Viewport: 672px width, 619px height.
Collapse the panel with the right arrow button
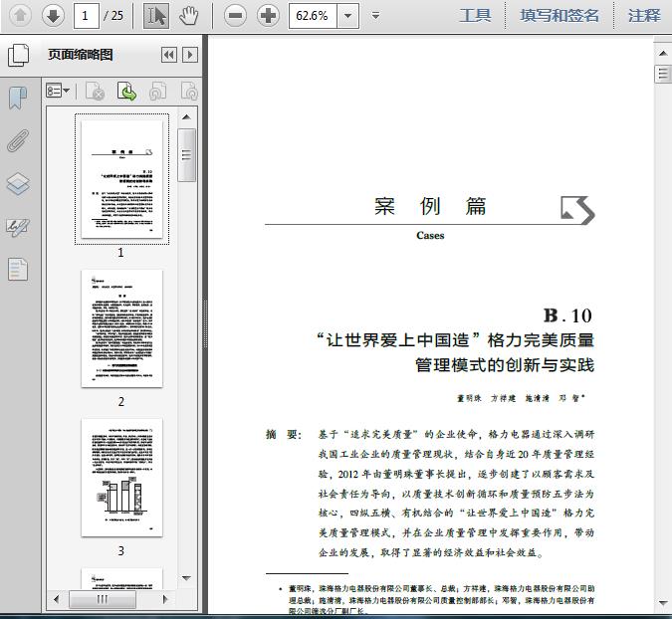point(190,55)
